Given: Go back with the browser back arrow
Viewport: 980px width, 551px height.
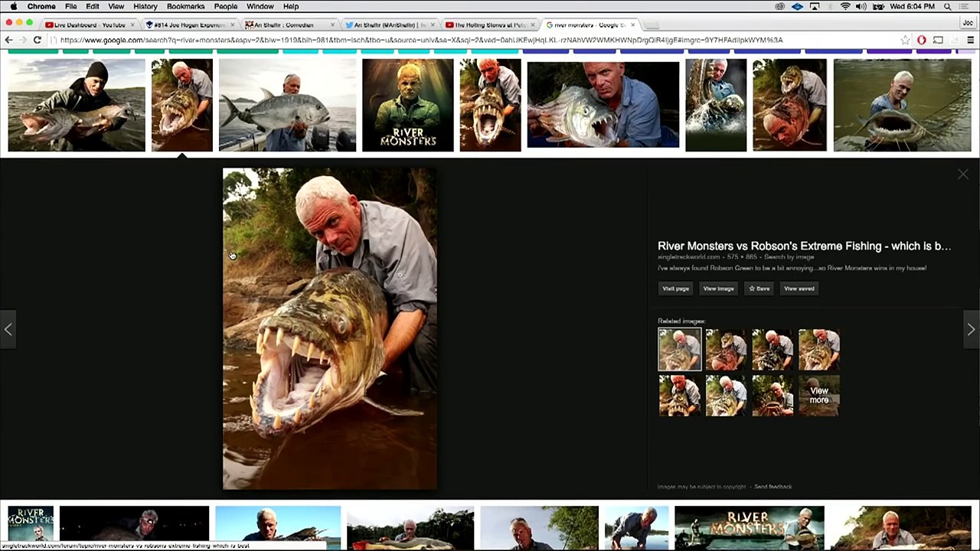Looking at the screenshot, I should click(8, 40).
